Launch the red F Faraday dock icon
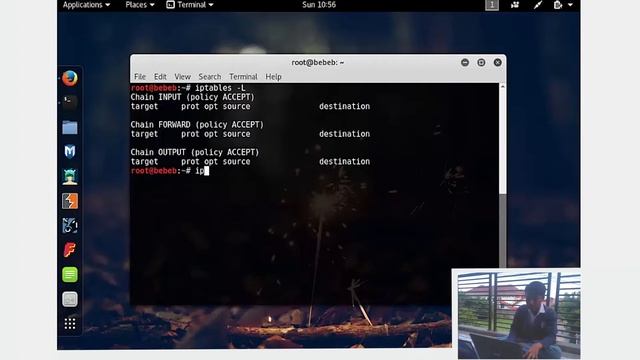The height and width of the screenshot is (360, 640). pyautogui.click(x=70, y=250)
